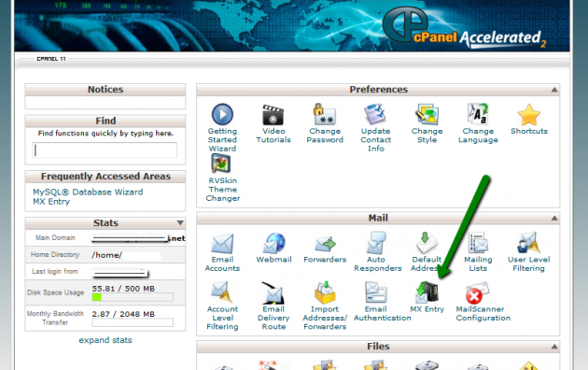This screenshot has height=370, width=588.
Task: Open RVSkin Theme Changer icon
Action: pos(221,164)
